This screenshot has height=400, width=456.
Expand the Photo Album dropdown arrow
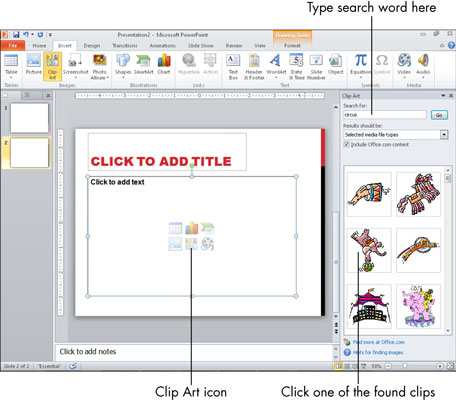click(108, 78)
